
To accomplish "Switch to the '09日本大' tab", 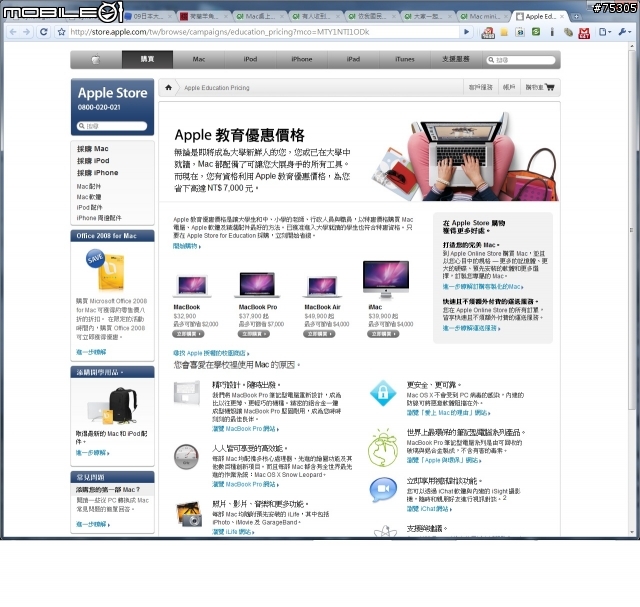I will [149, 16].
